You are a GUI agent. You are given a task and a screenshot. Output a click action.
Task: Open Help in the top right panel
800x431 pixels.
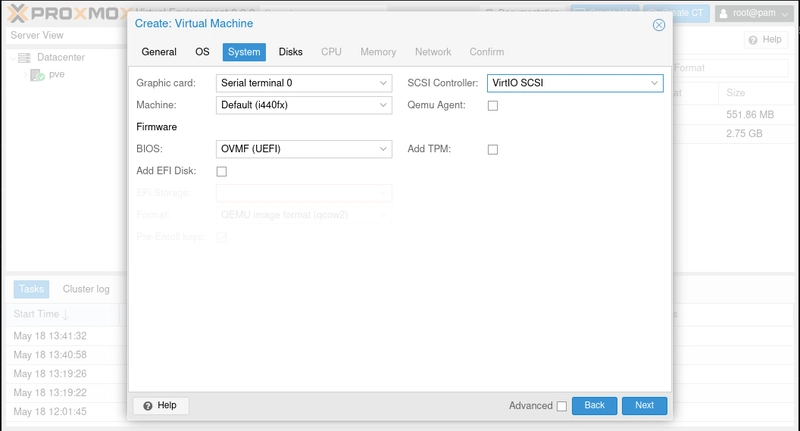[x=765, y=40]
